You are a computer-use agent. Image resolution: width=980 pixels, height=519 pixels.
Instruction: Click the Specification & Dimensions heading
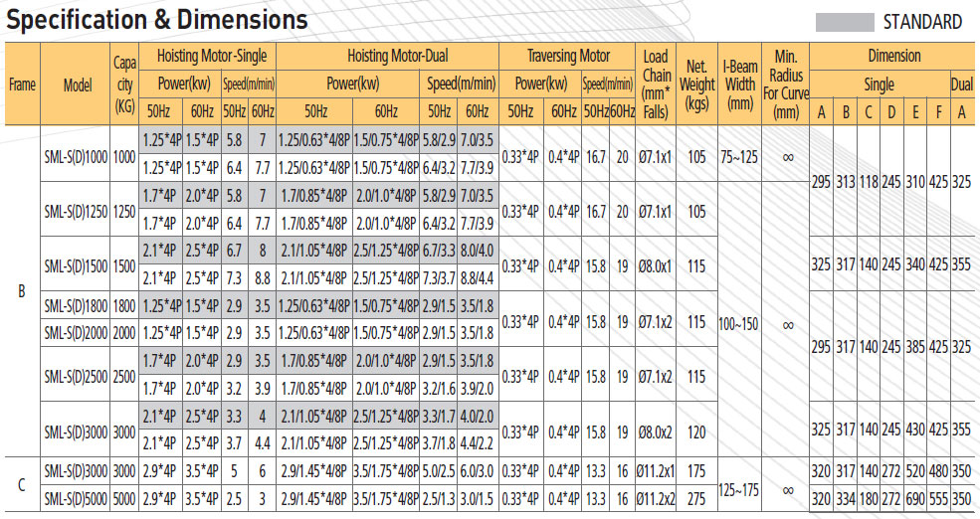coord(157,19)
